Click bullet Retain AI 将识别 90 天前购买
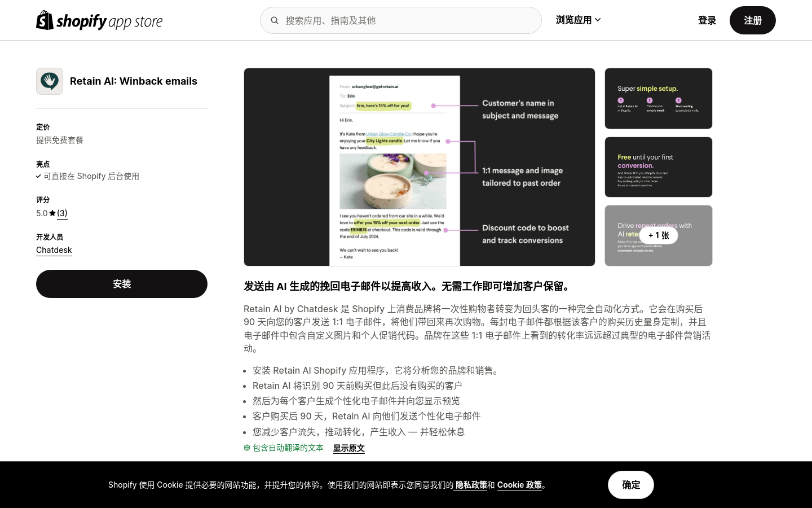 (358, 386)
